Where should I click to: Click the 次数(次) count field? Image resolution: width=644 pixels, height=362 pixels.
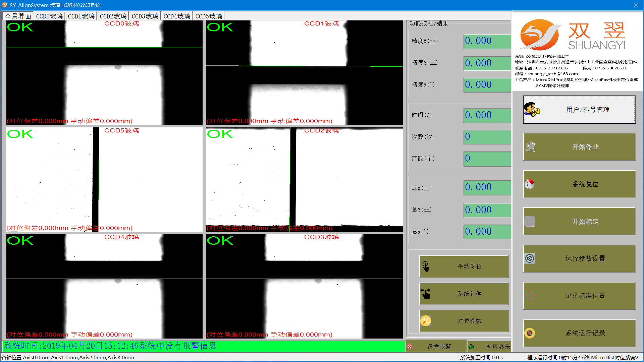487,137
